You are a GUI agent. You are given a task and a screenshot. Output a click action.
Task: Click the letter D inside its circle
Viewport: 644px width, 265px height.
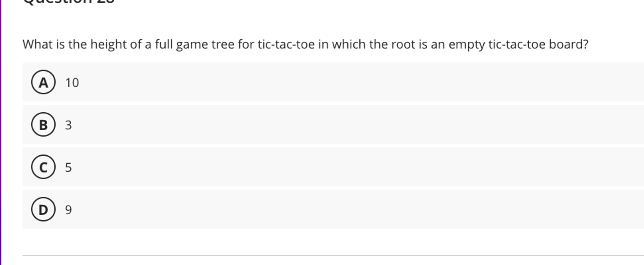click(43, 209)
